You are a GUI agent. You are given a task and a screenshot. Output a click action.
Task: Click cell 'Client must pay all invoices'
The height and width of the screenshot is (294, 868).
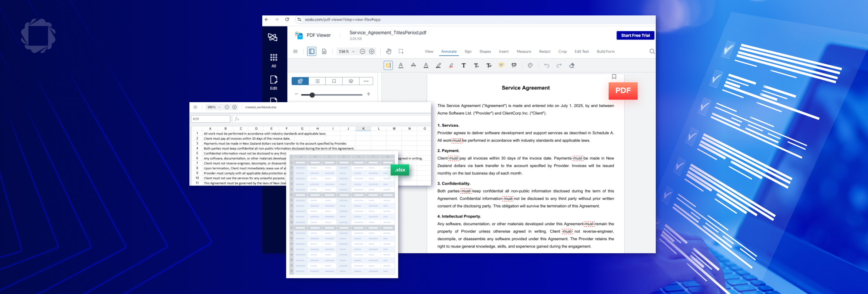pos(247,139)
